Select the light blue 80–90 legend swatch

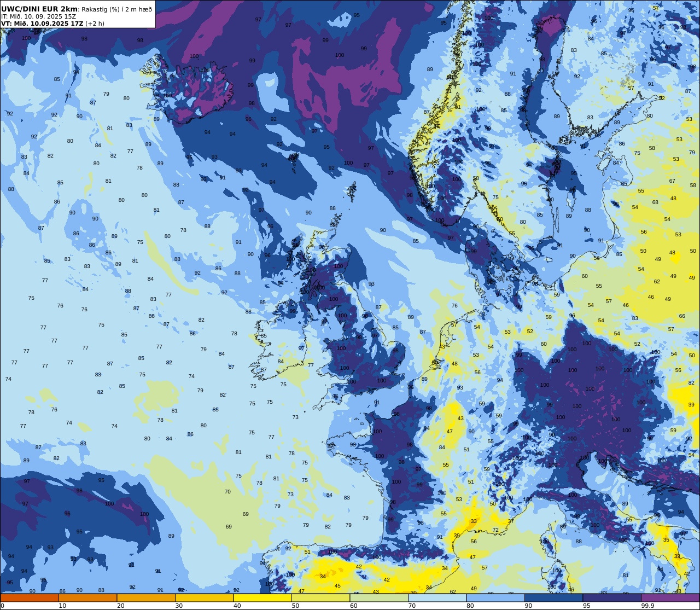495,597
